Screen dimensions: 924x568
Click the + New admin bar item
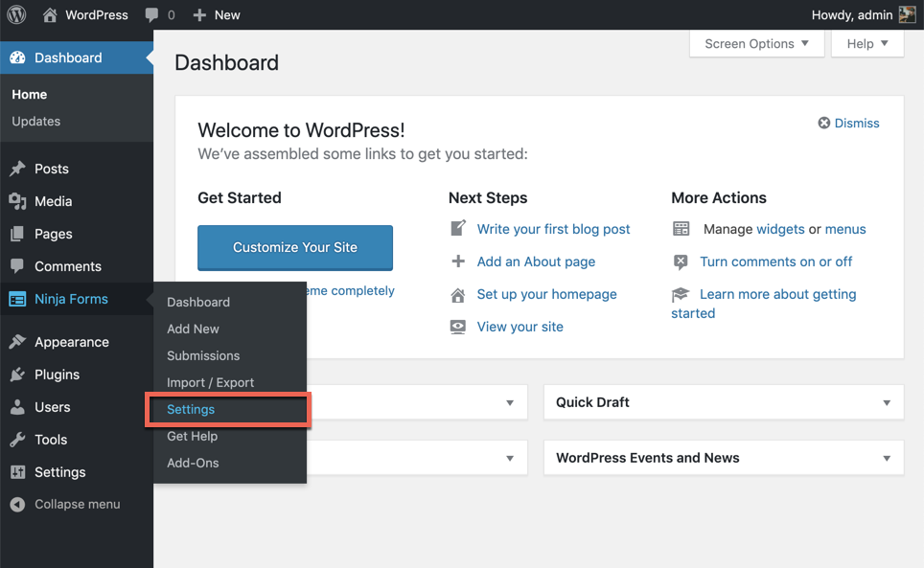coord(217,14)
